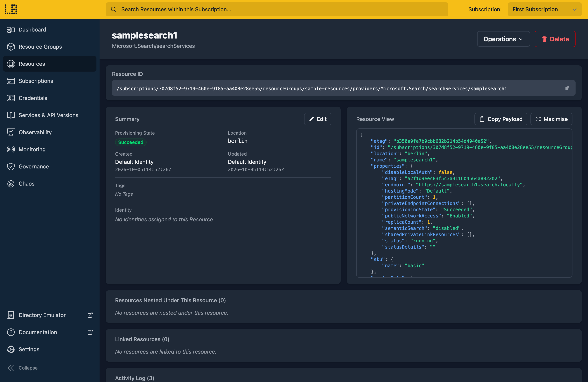Click the Directory Emulator building icon
Viewport: 588px width, 382px height.
11,315
